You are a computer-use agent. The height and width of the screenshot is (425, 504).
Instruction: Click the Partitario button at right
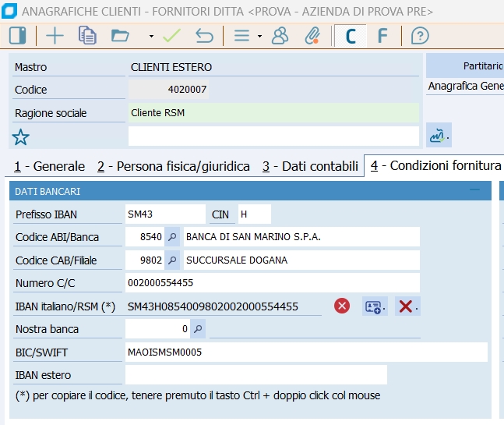pyautogui.click(x=465, y=66)
